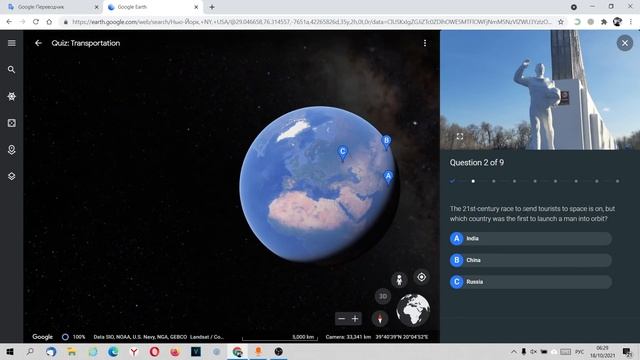Select answer C Russia
This screenshot has height=360, width=640.
click(531, 282)
